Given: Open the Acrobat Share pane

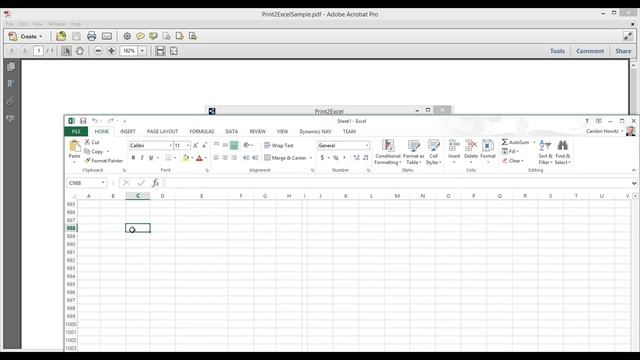Looking at the screenshot, I should point(623,51).
